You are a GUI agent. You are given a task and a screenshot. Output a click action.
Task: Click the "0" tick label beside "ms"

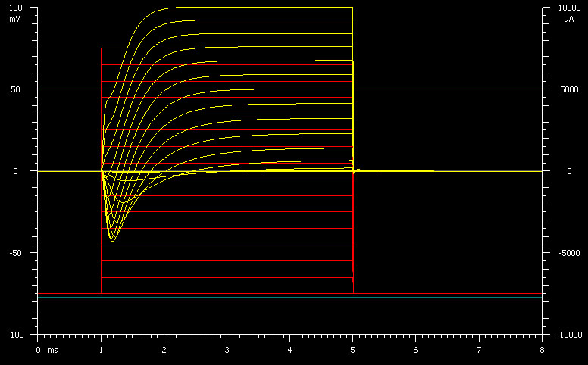[38, 351]
